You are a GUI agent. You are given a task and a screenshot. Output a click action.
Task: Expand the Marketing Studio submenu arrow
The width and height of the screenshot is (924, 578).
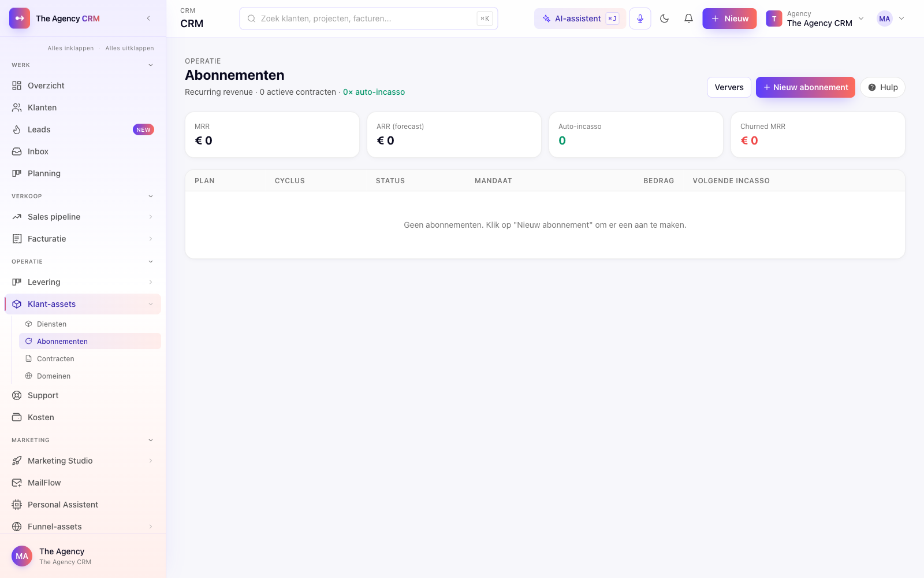click(x=151, y=461)
